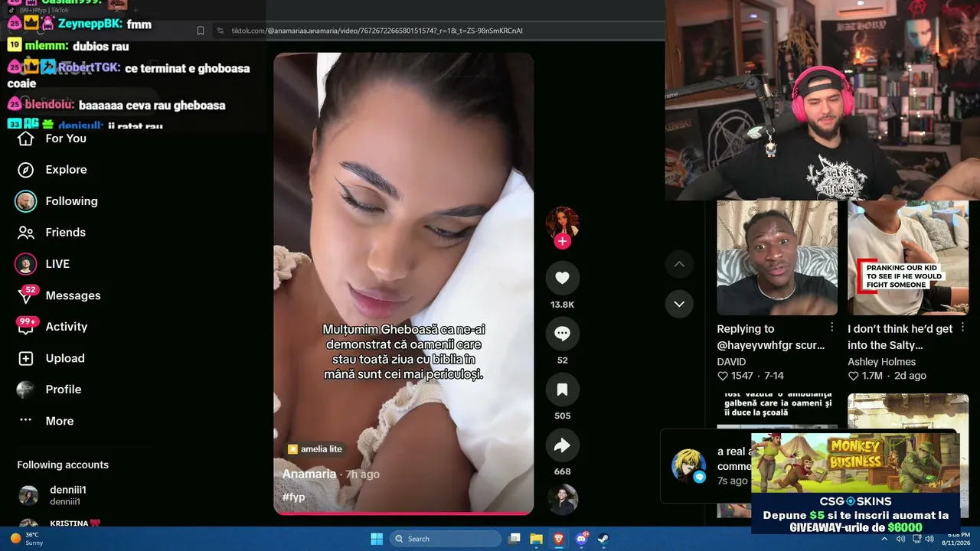Screen dimensions: 980x551
Task: Open denniii1 in Following accounts
Action: [63, 494]
